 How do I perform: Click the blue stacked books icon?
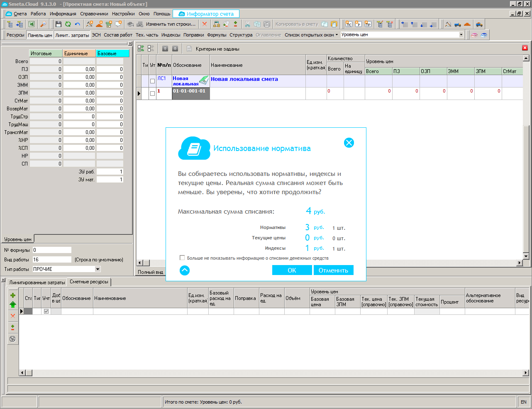(x=484, y=35)
